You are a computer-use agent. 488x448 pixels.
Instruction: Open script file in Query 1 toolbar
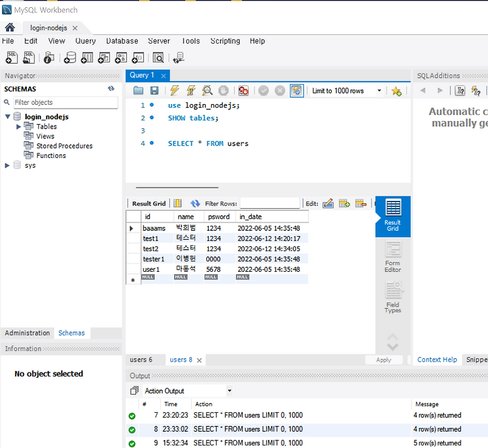click(x=138, y=90)
